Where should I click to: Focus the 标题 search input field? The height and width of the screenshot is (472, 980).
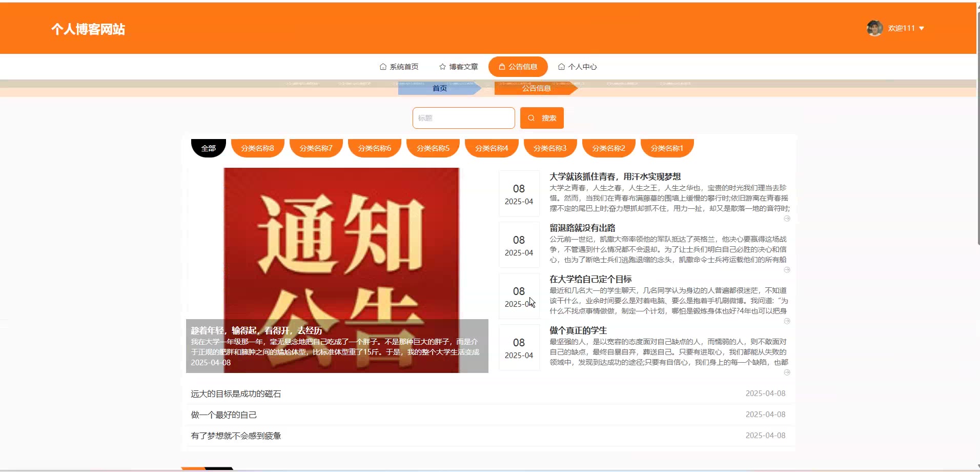tap(463, 118)
